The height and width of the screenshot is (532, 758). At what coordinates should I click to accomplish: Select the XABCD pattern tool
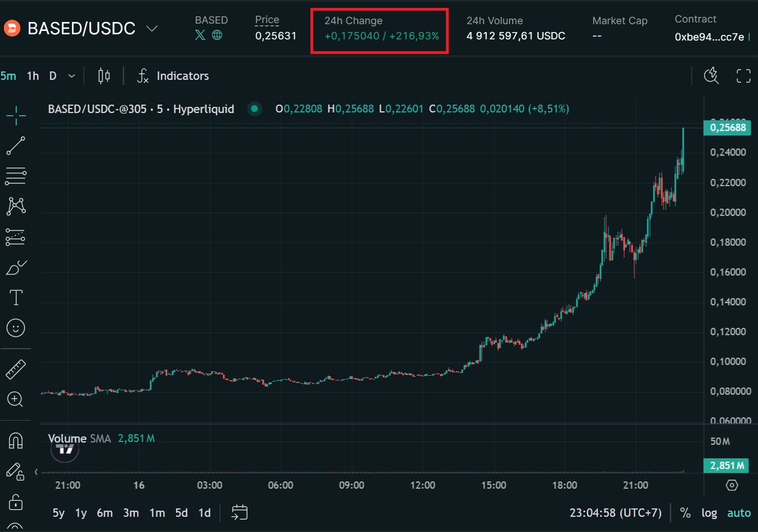[16, 206]
